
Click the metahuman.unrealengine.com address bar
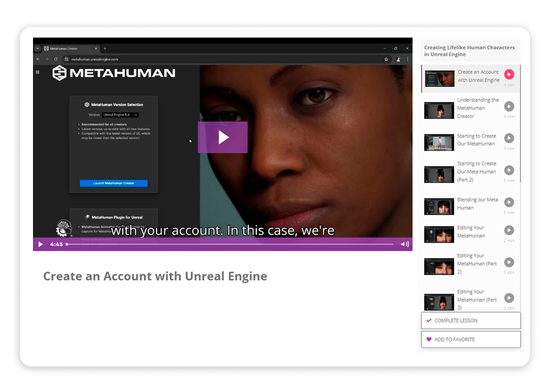(227, 59)
